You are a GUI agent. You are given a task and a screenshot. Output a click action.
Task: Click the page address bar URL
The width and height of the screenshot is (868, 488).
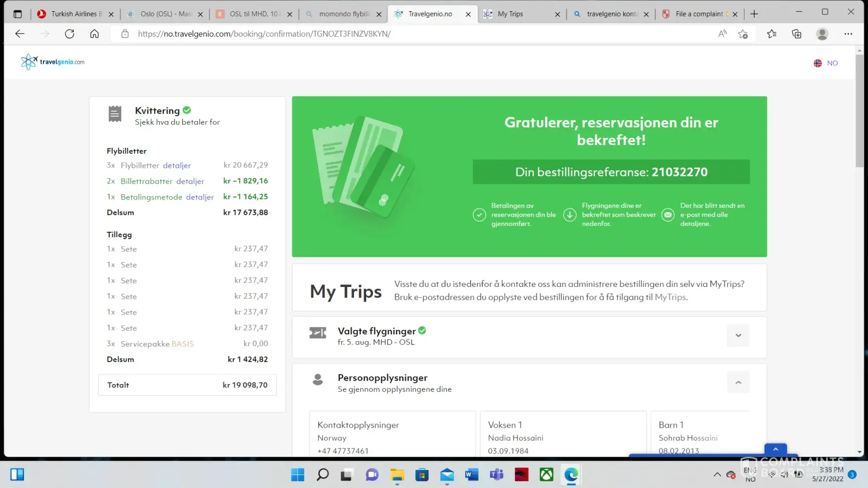click(264, 34)
